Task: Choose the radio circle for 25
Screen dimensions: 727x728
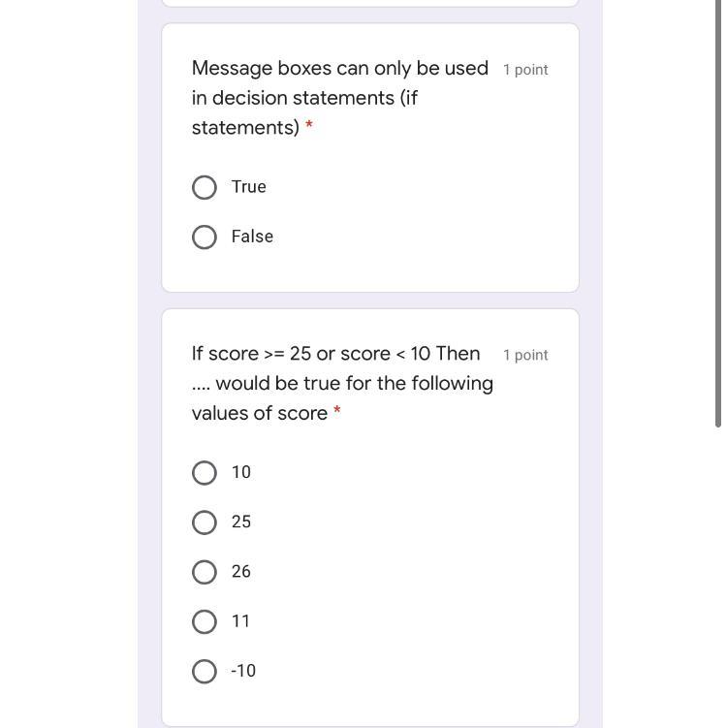Action: click(205, 522)
